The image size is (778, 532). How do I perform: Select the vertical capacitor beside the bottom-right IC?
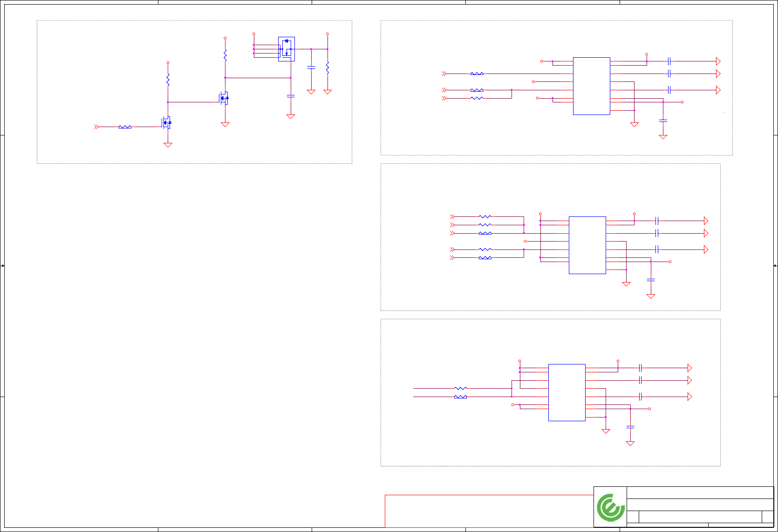pyautogui.click(x=630, y=427)
